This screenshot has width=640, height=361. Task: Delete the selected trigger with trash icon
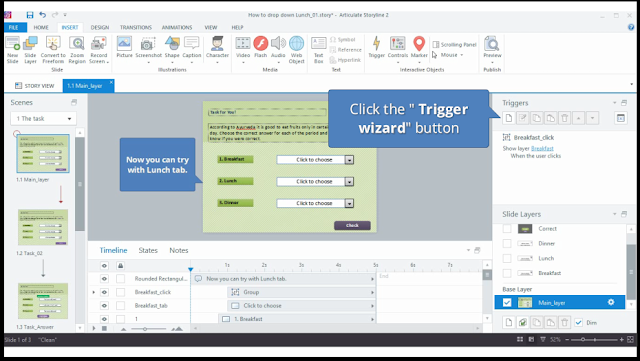pyautogui.click(x=564, y=118)
